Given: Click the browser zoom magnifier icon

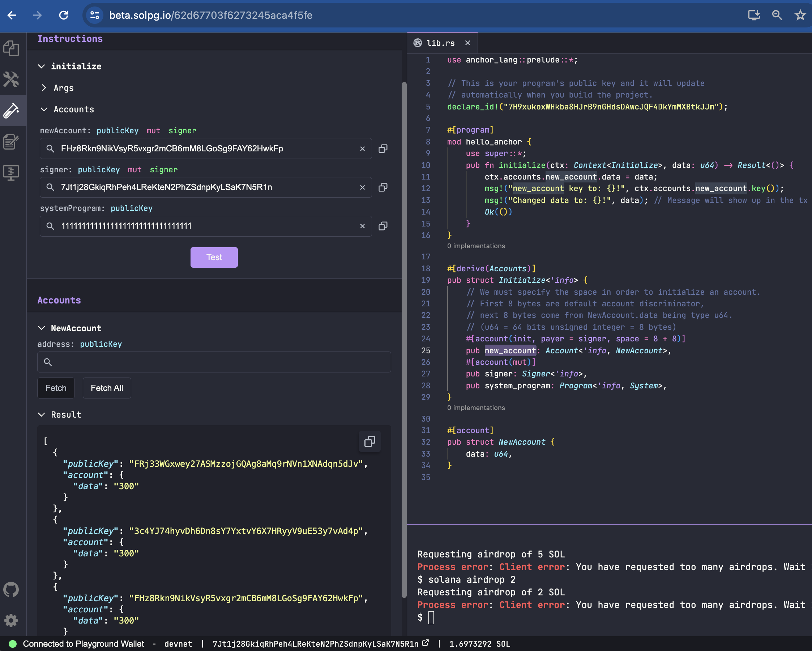Looking at the screenshot, I should coord(777,15).
